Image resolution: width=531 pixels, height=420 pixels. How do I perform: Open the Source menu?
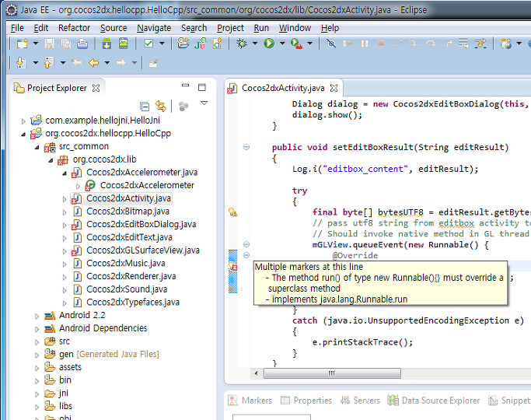pos(114,28)
